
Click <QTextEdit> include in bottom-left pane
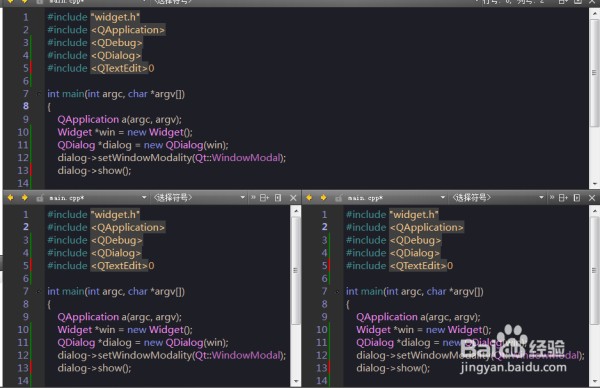click(x=119, y=266)
